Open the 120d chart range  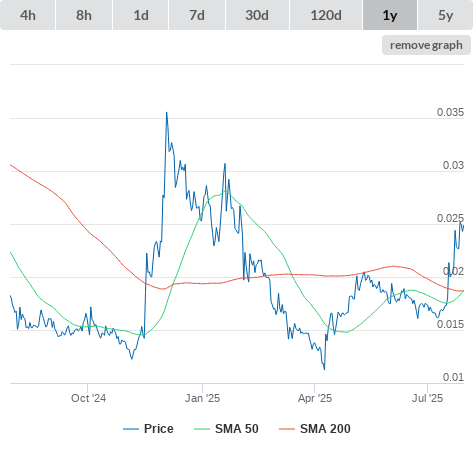(326, 15)
